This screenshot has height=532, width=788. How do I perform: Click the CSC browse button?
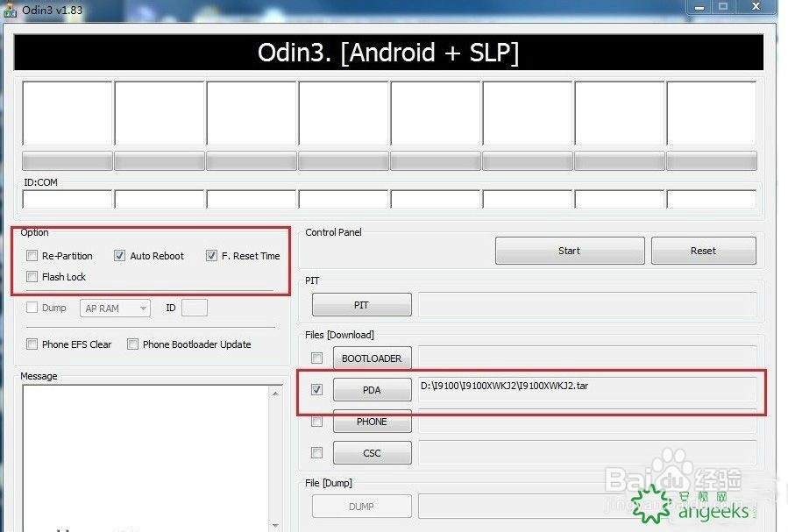click(373, 452)
